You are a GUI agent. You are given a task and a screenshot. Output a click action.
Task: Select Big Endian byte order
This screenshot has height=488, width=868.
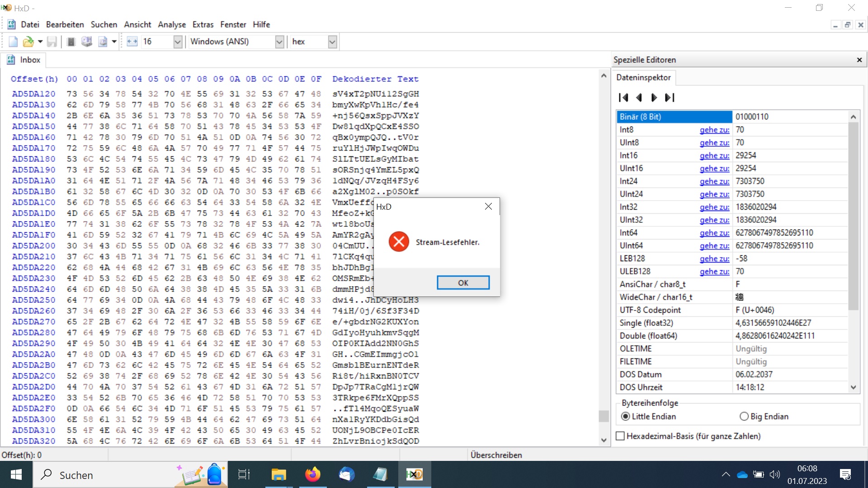tap(744, 417)
